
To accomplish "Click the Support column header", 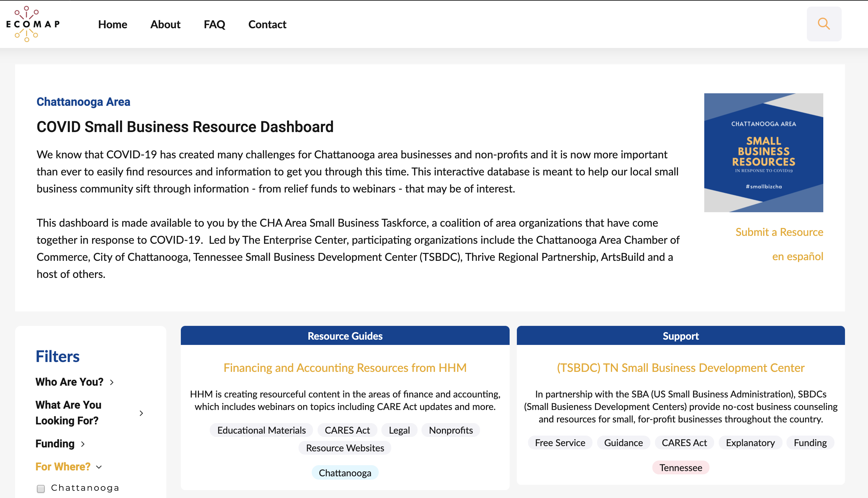I will (x=681, y=335).
